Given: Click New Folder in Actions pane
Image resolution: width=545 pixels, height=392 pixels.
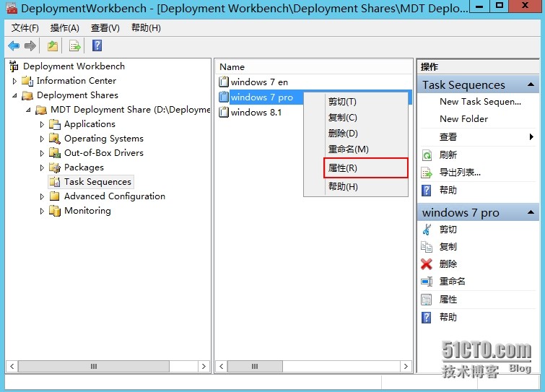Looking at the screenshot, I should (463, 119).
